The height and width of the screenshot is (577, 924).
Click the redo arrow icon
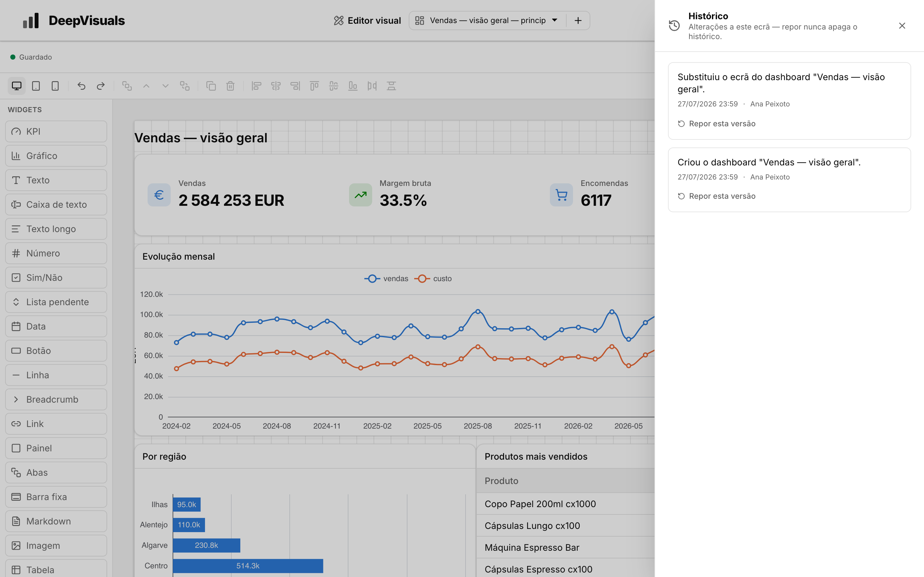pyautogui.click(x=100, y=86)
